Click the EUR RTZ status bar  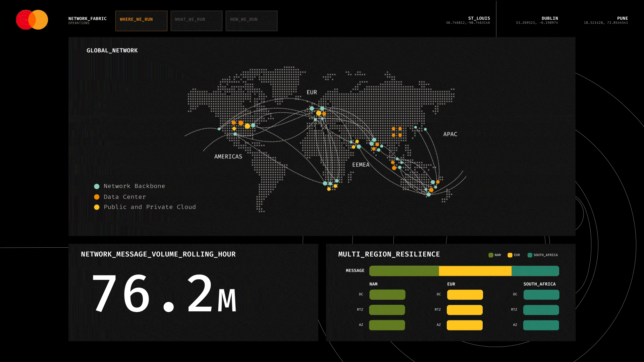pyautogui.click(x=465, y=310)
